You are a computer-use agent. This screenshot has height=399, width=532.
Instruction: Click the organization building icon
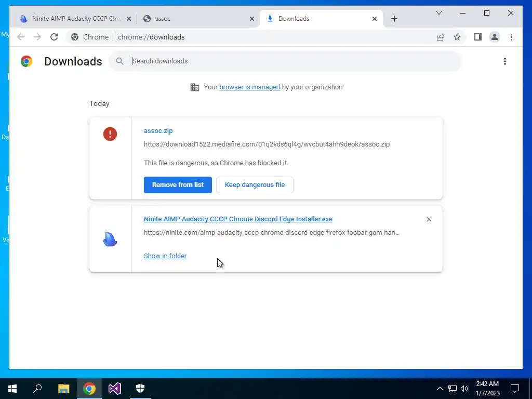click(x=195, y=87)
